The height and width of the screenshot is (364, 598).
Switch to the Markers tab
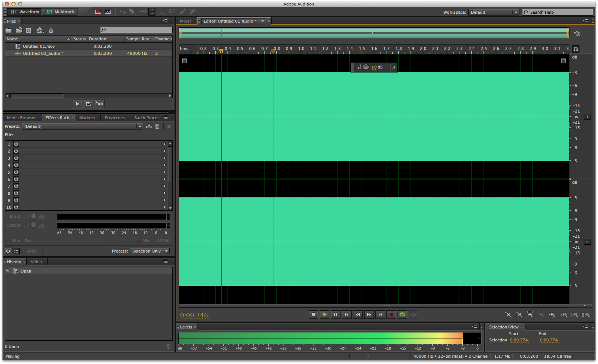pos(87,118)
